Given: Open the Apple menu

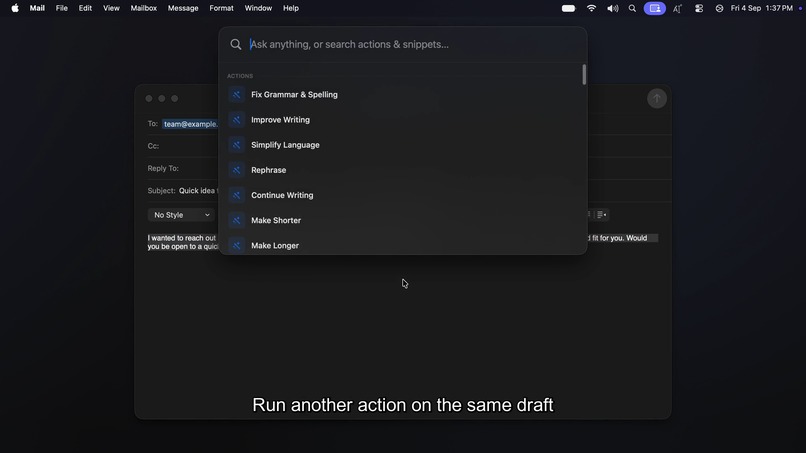Looking at the screenshot, I should [15, 8].
